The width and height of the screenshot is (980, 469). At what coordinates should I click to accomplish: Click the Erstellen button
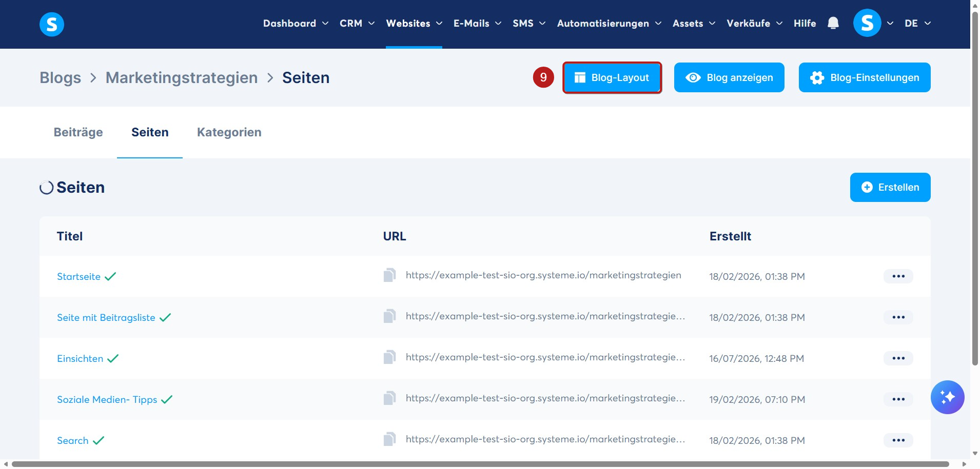coord(890,187)
